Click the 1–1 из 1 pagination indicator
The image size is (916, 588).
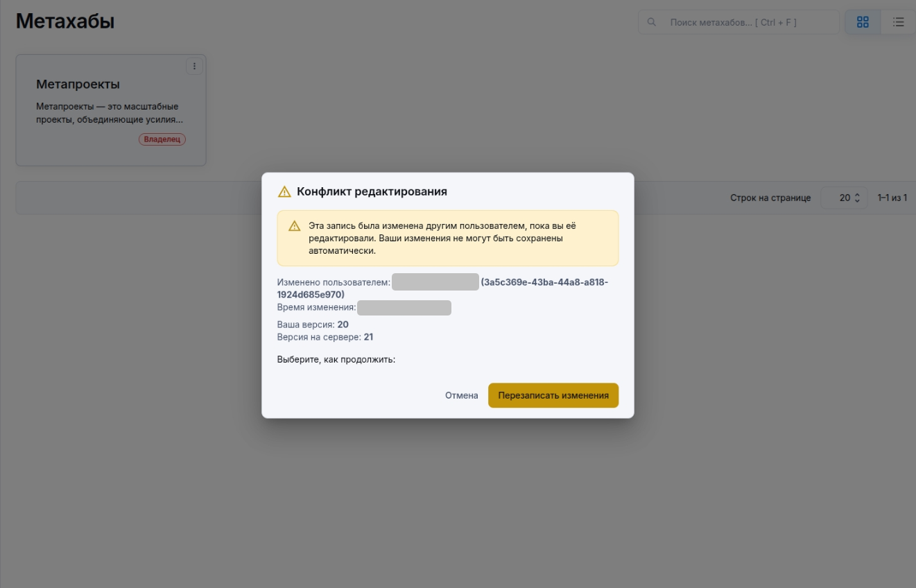pos(892,198)
